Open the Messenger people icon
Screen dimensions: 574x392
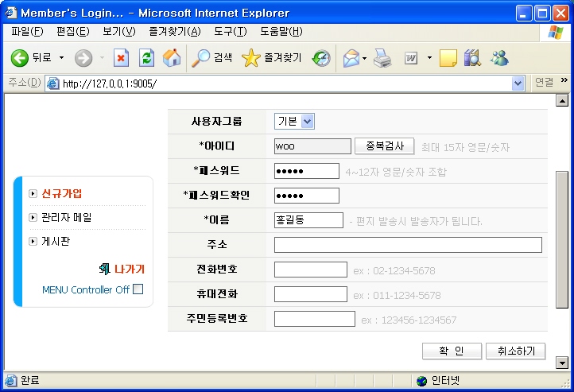click(499, 58)
